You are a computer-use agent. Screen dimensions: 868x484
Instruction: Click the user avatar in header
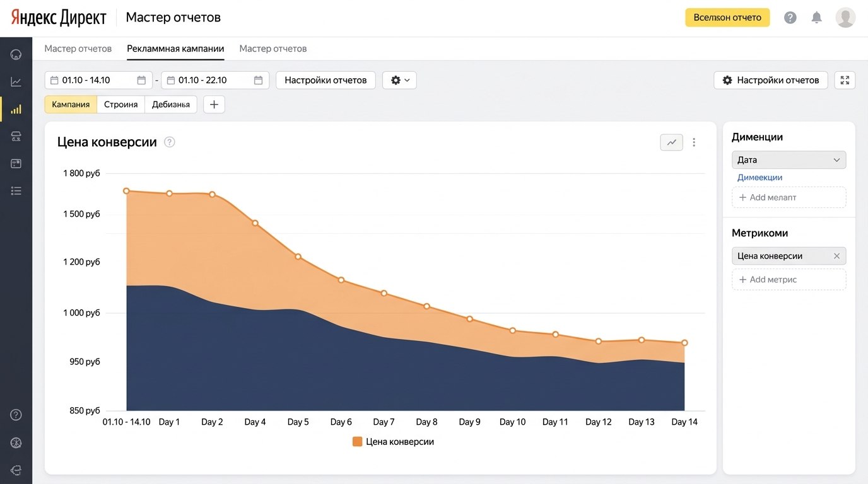[x=845, y=18]
